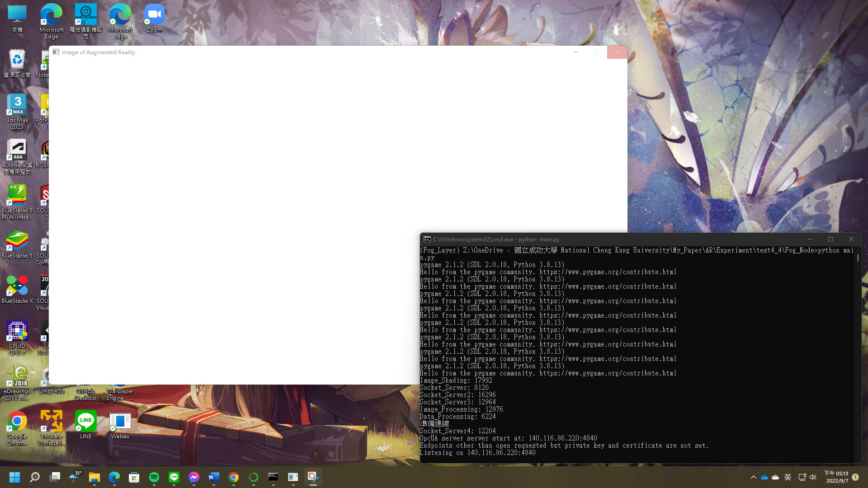
Task: Switch to Microsoft Edge on taskbar
Action: (x=114, y=477)
